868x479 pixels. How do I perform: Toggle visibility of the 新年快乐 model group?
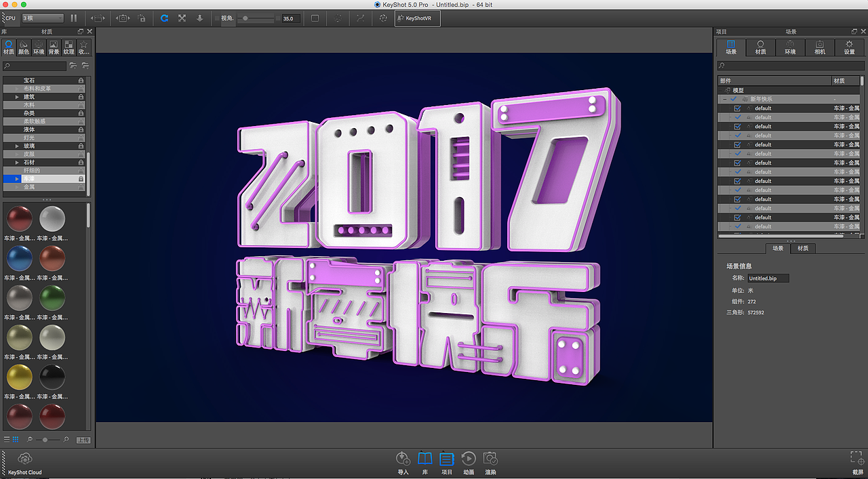[733, 98]
